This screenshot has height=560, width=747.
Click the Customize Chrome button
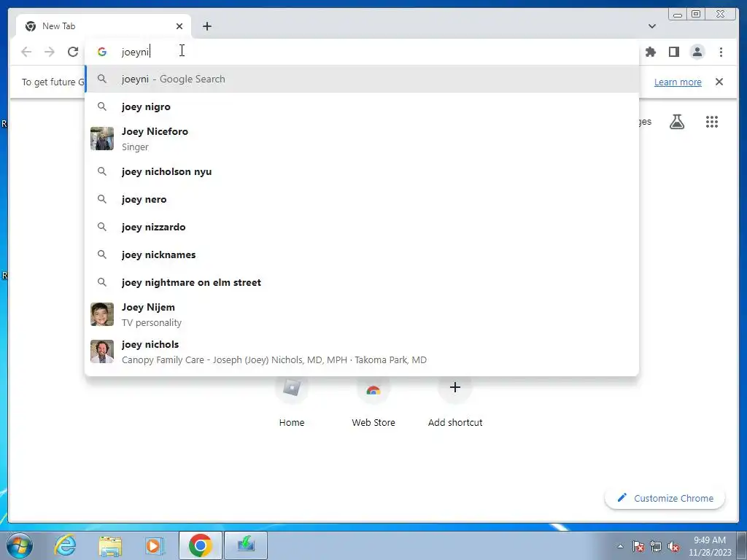[x=665, y=498]
